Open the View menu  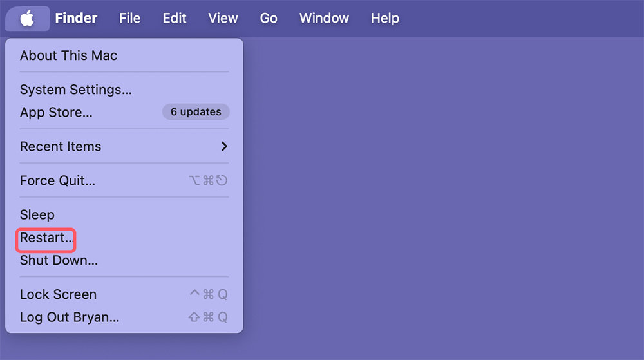coord(223,18)
